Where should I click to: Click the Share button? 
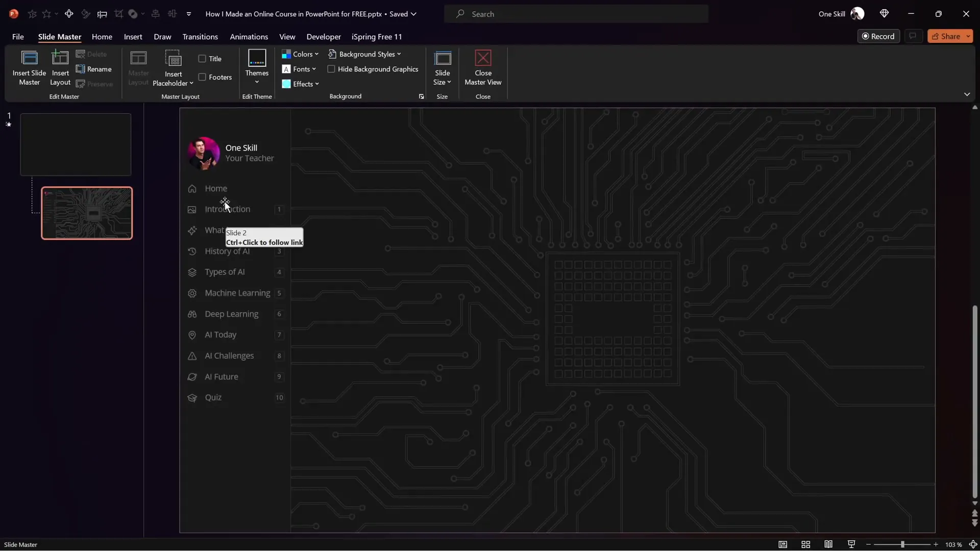[945, 36]
